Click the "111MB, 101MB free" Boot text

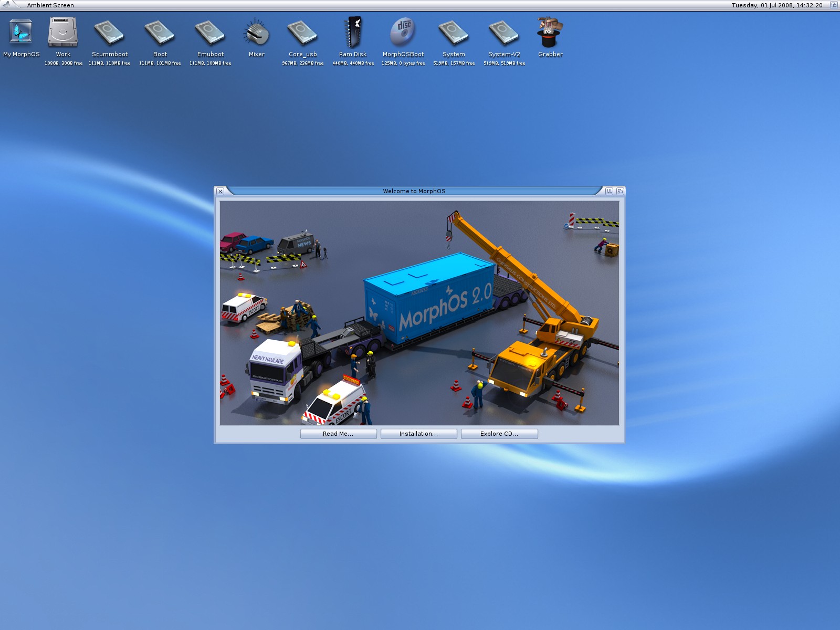[x=160, y=63]
